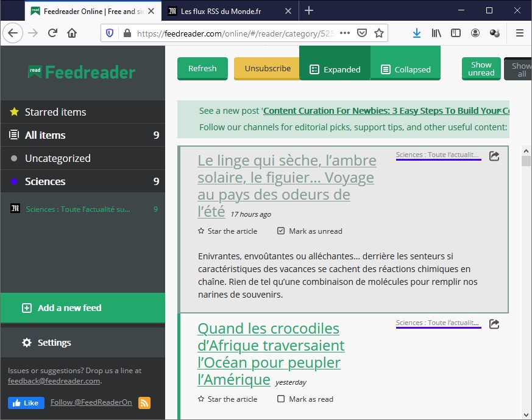Image resolution: width=532 pixels, height=420 pixels.
Task: Switch to Collapsed view mode
Action: coord(405,69)
